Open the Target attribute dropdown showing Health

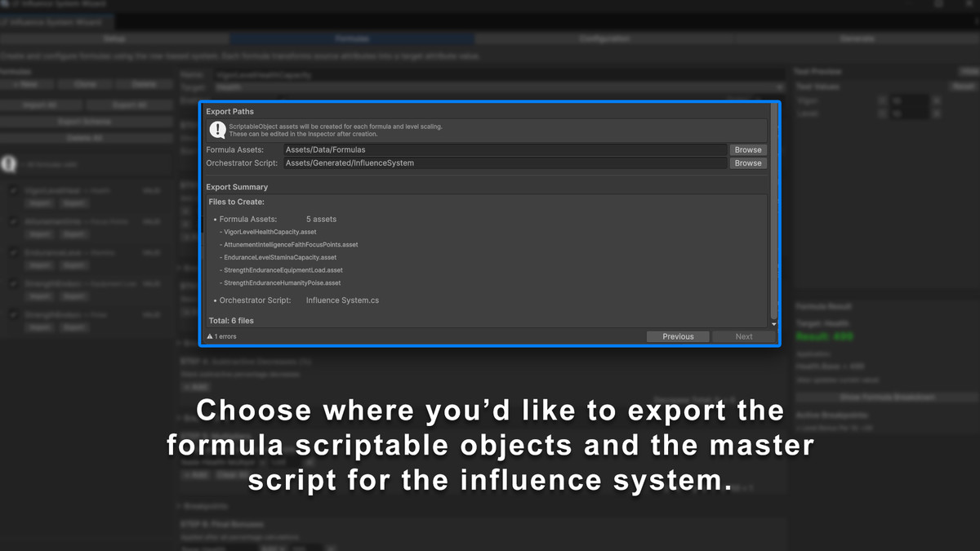pos(490,87)
